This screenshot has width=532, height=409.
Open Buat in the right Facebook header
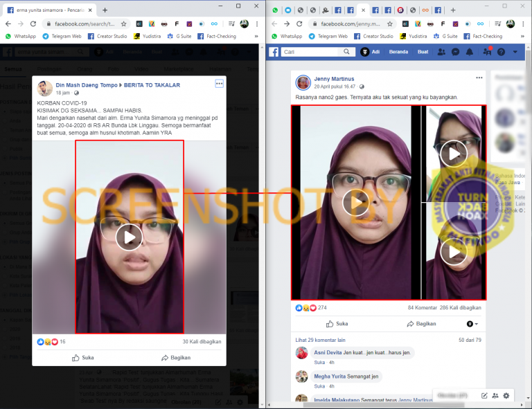pyautogui.click(x=423, y=52)
